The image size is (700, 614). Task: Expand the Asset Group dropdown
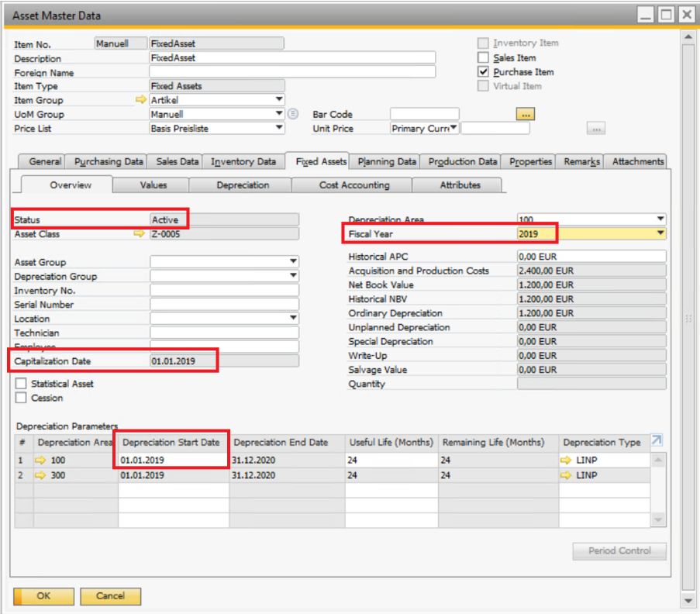292,262
